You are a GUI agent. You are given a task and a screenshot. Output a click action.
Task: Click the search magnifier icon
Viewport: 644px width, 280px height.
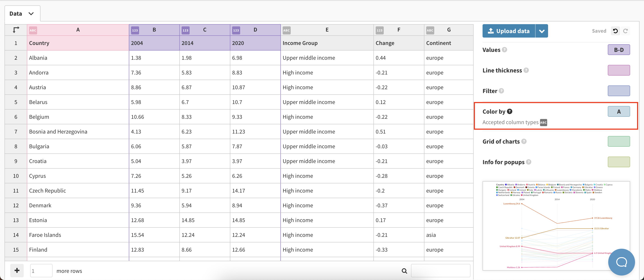[x=404, y=271]
